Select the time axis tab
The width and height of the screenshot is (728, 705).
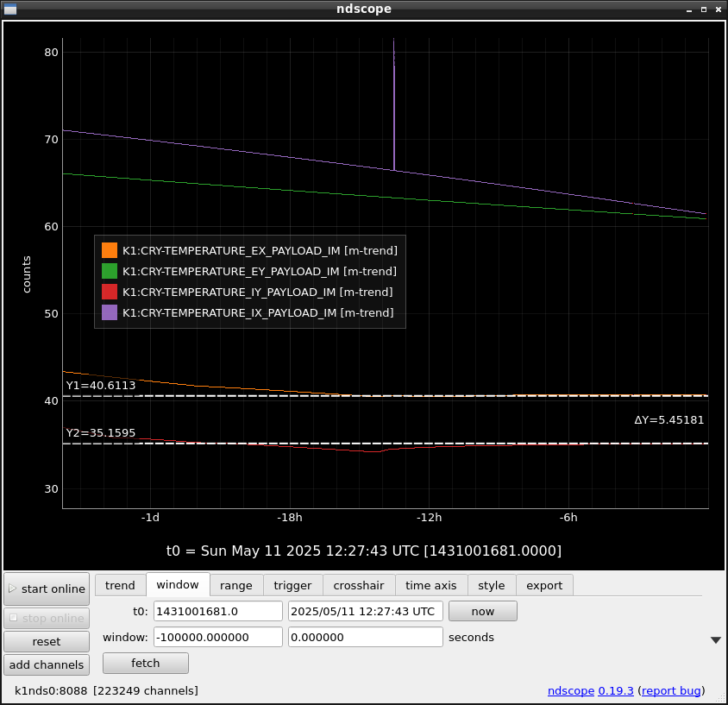tap(431, 585)
